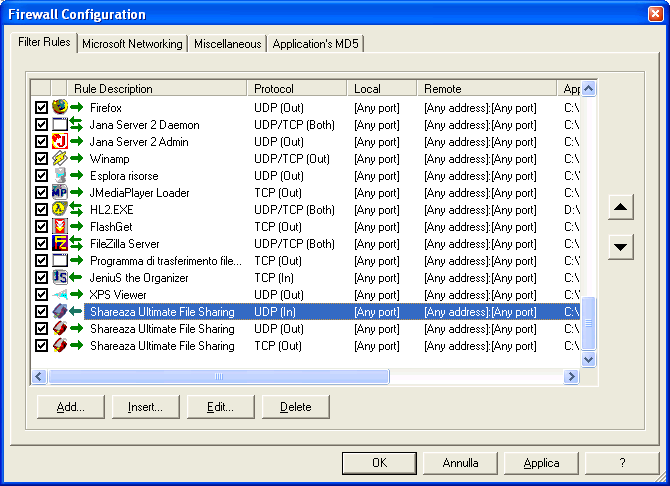Click the Jana Server 2 Admin red icon
Viewport: 670px width, 486px height.
pos(60,141)
